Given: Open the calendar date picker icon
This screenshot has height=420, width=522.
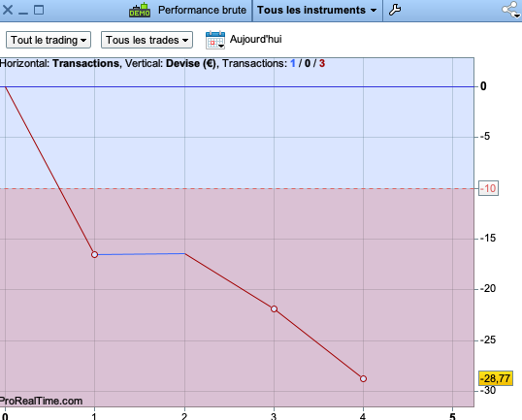Looking at the screenshot, I should tap(215, 40).
